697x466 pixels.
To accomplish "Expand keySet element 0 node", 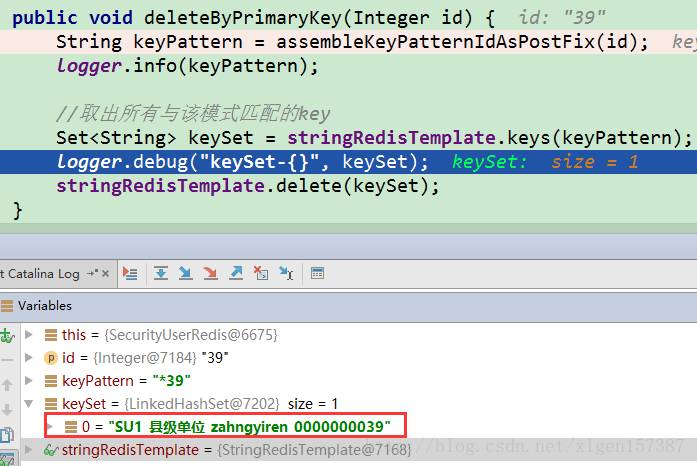I will click(50, 427).
